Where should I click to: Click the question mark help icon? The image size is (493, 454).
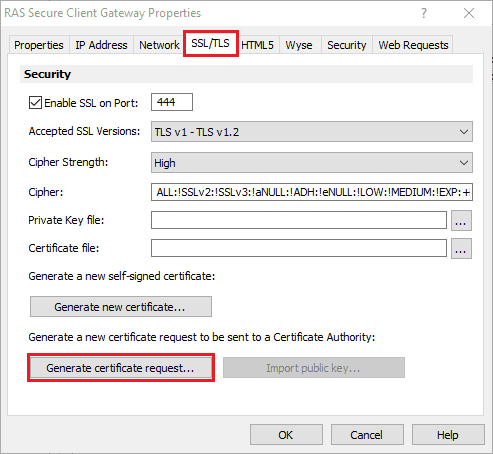pos(424,13)
